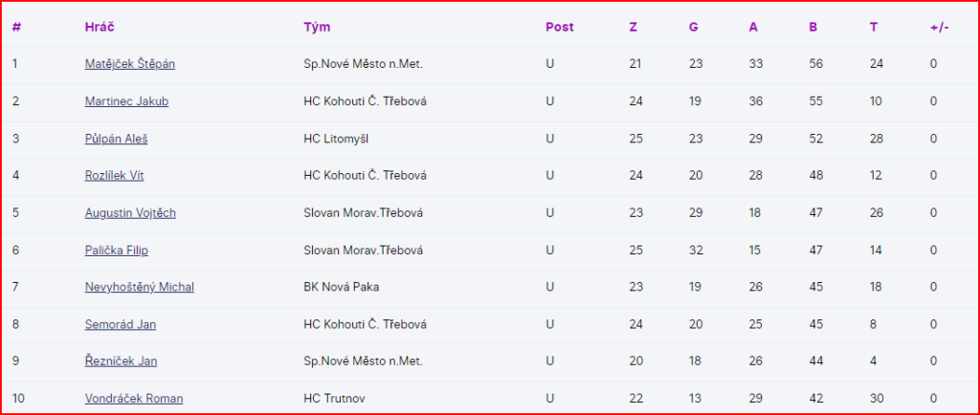Open Rozlílek Vít profile link

114,175
